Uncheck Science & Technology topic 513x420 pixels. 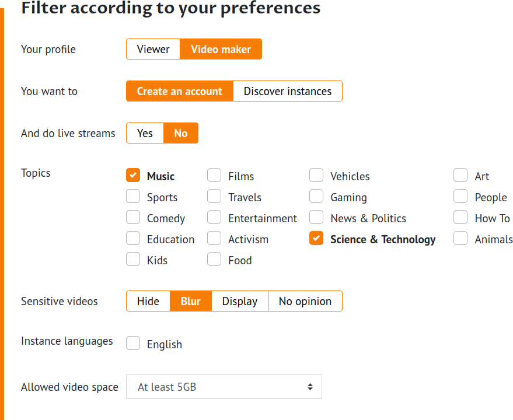coord(316,239)
